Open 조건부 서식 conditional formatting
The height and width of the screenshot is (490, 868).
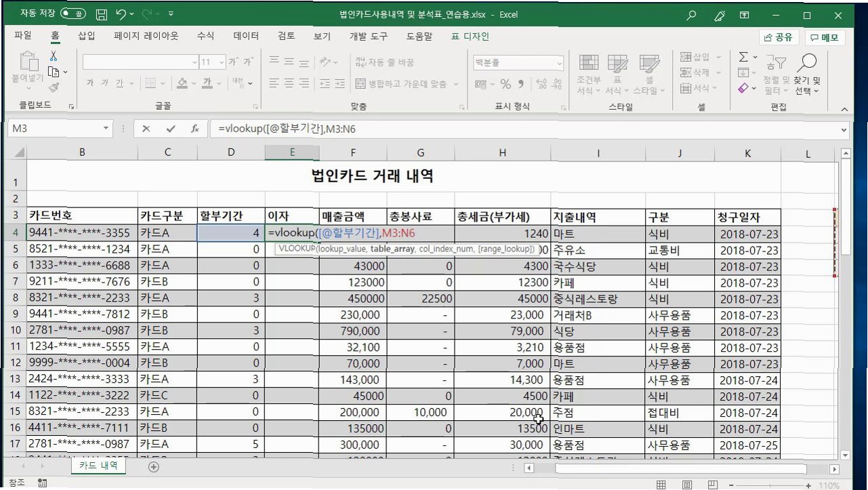click(x=588, y=74)
